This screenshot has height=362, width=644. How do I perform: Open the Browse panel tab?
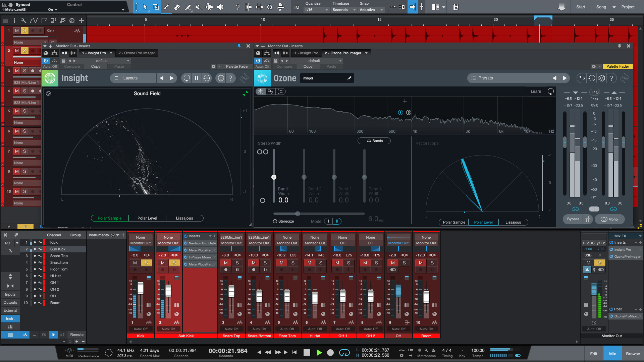pos(633,354)
